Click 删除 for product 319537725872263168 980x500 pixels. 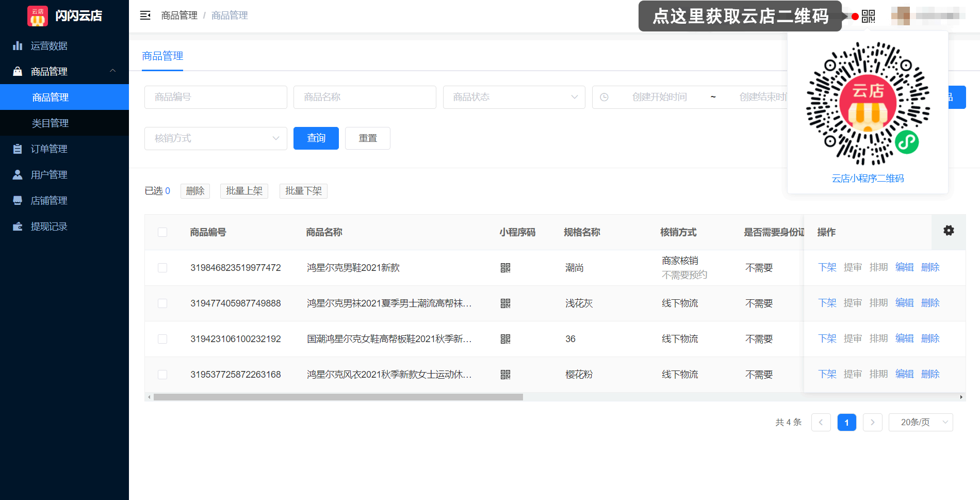pos(930,374)
